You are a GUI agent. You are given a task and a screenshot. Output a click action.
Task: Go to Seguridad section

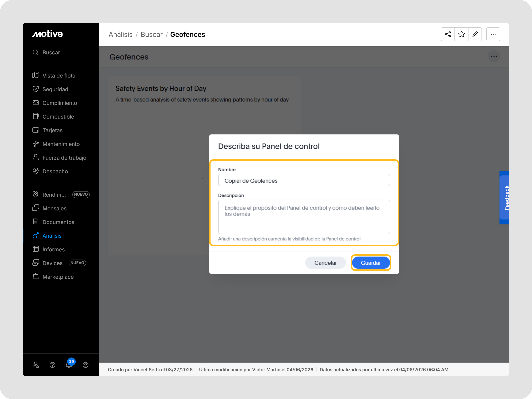coord(55,89)
